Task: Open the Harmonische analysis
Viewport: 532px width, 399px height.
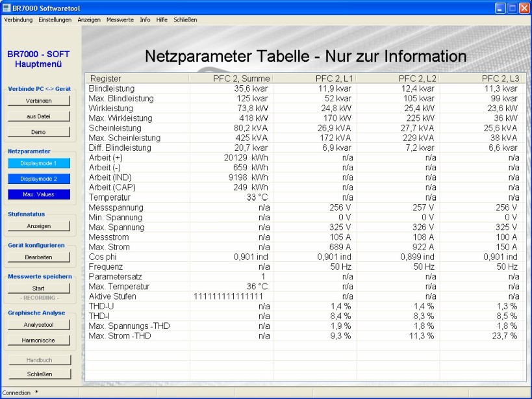Action: point(39,341)
